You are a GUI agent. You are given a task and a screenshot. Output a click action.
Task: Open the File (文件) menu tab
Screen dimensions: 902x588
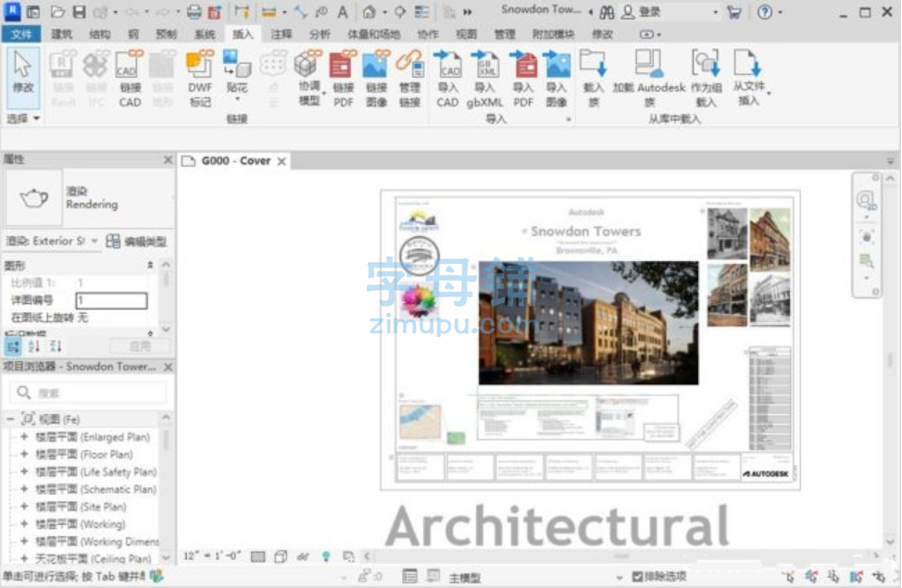[20, 34]
